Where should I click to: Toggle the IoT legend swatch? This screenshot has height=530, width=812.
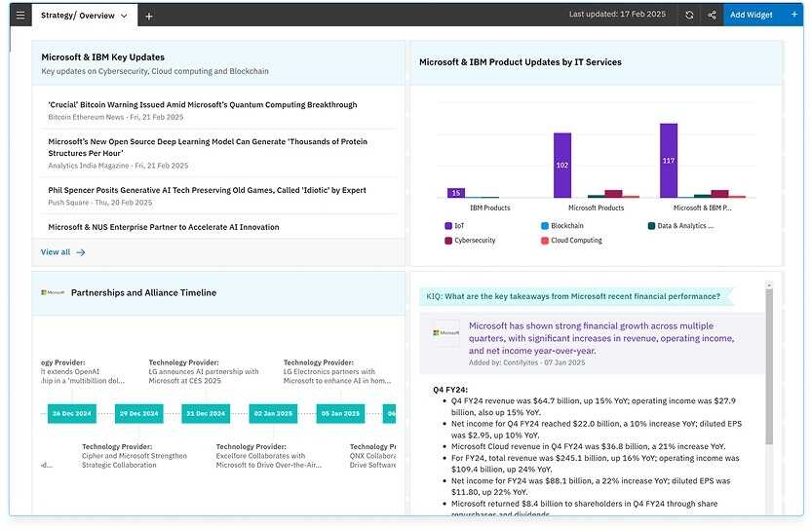click(x=448, y=226)
